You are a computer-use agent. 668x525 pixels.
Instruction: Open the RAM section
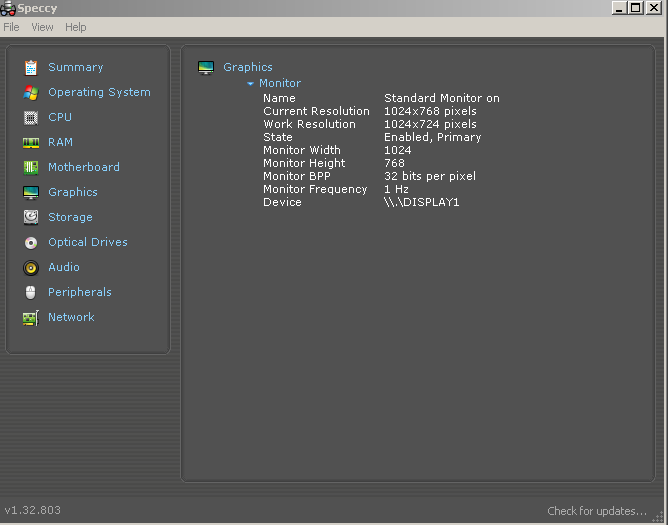(x=60, y=142)
